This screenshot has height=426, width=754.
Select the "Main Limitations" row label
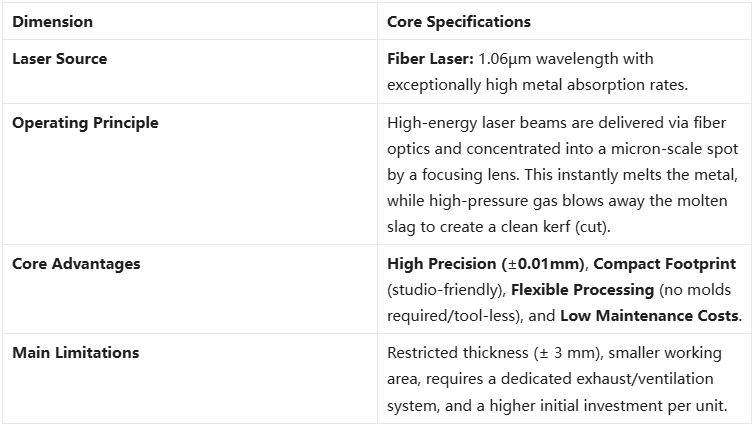(75, 352)
